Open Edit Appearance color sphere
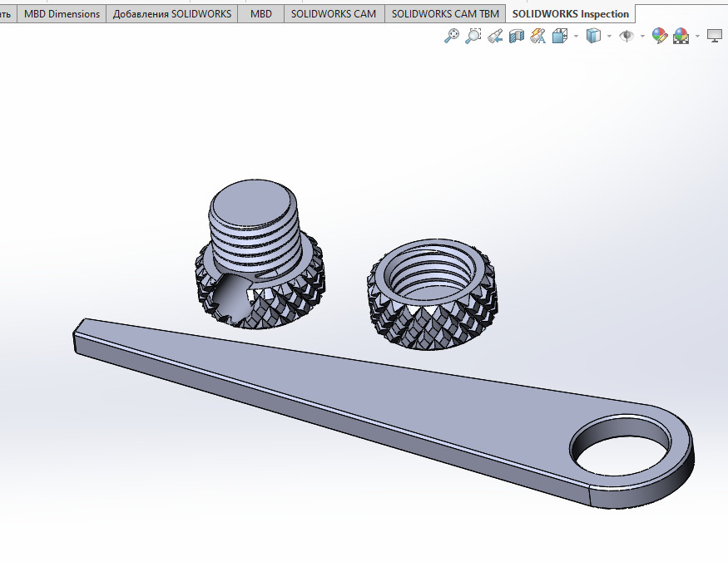Viewport: 728px width, 562px height. click(659, 36)
